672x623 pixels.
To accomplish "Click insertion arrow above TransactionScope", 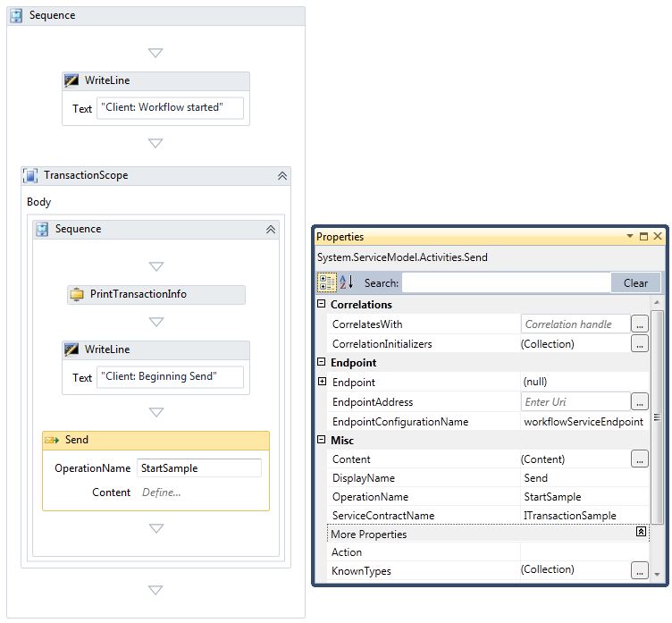I will 155,143.
